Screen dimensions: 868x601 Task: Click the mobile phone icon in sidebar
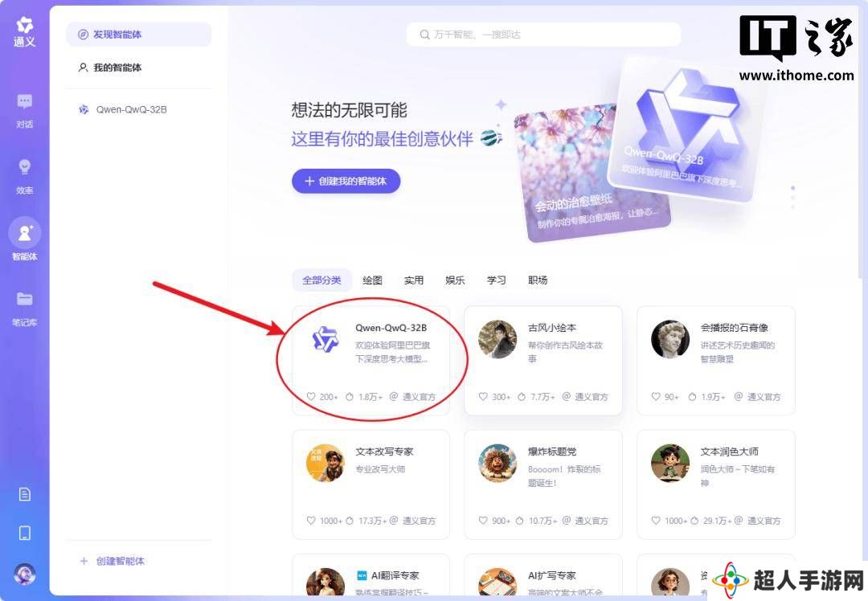[x=24, y=533]
